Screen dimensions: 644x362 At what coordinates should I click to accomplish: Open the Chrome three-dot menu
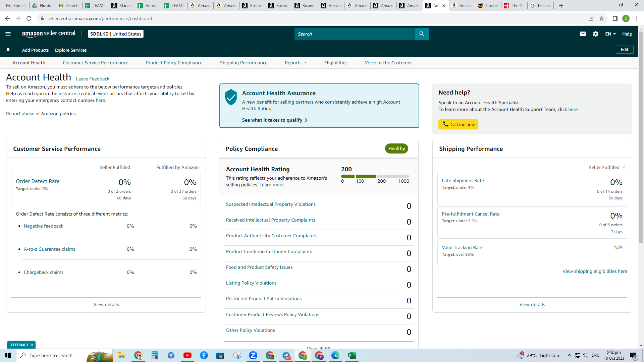637,18
